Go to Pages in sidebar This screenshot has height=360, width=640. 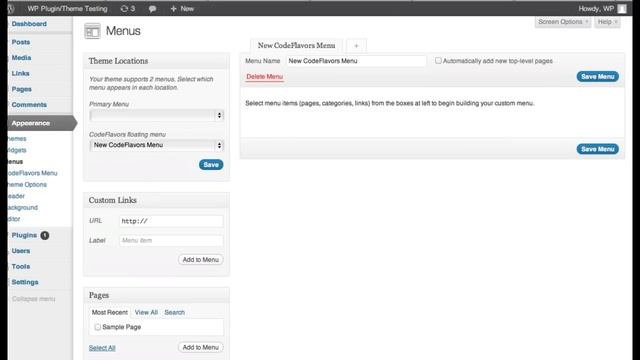22,89
